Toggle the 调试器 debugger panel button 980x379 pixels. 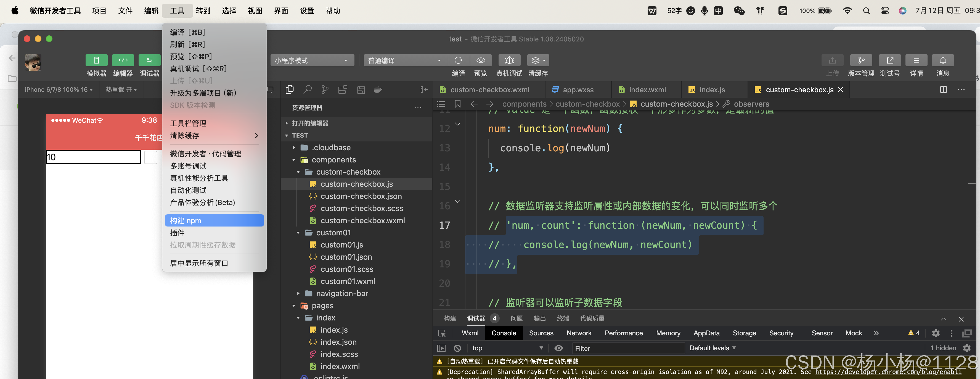[150, 60]
